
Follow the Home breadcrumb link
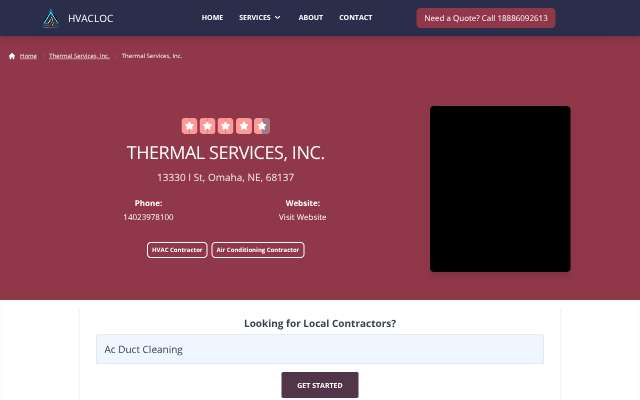pyautogui.click(x=28, y=56)
